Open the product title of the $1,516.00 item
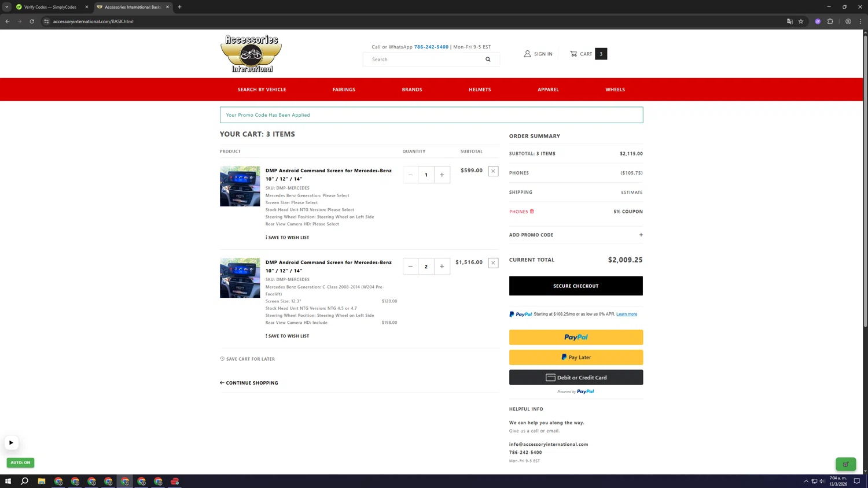 329,267
